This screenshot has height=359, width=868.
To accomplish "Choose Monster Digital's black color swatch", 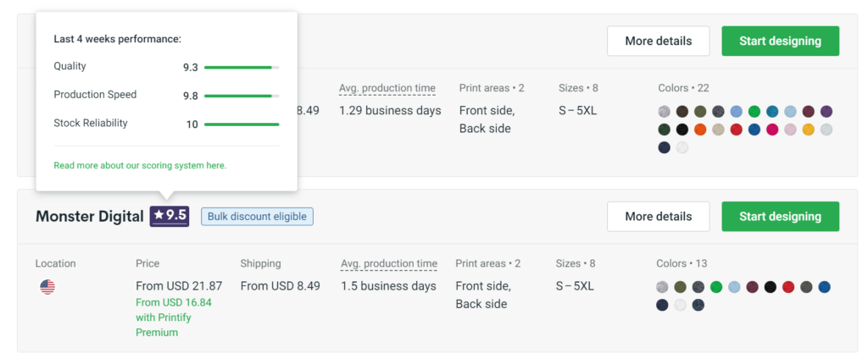I will 770,287.
